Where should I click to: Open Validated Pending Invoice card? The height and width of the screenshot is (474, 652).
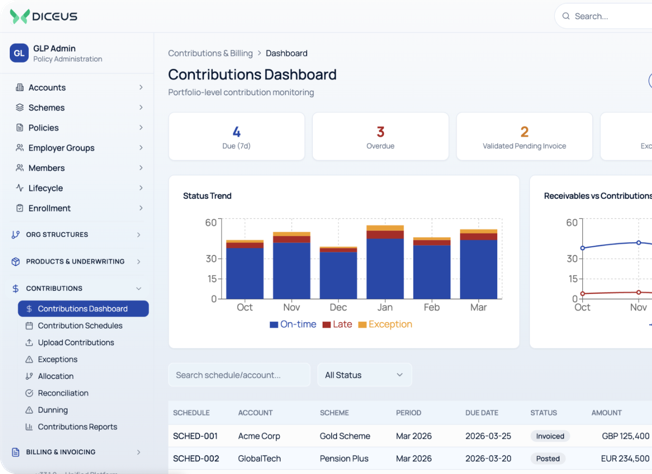(x=524, y=136)
